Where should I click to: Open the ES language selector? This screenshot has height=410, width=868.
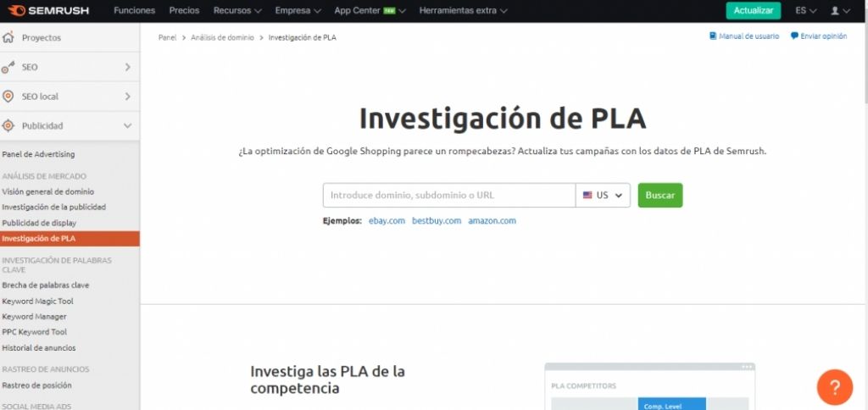pos(806,10)
